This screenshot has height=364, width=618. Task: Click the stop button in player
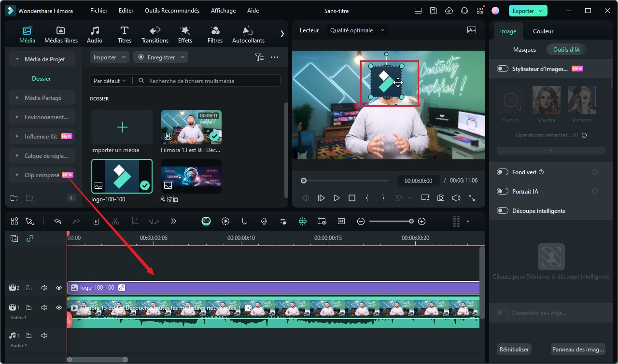tap(352, 198)
